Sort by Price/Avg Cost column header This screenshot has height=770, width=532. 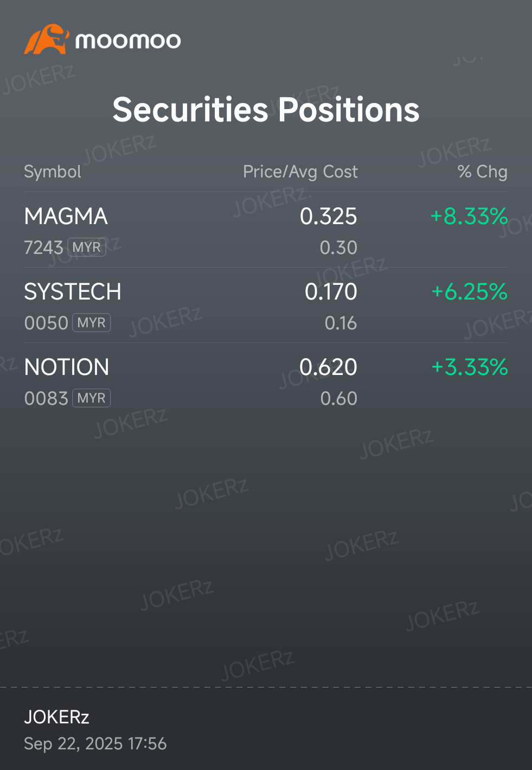point(300,171)
